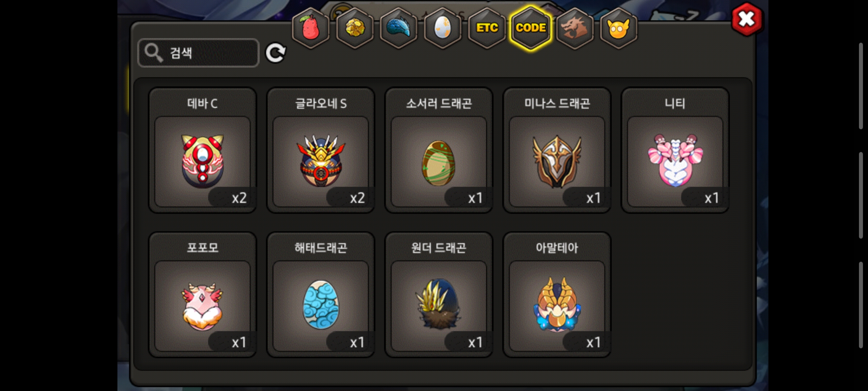The height and width of the screenshot is (391, 868).
Task: Choose the blue cloud 해태드래곤 egg
Action: pos(321,295)
